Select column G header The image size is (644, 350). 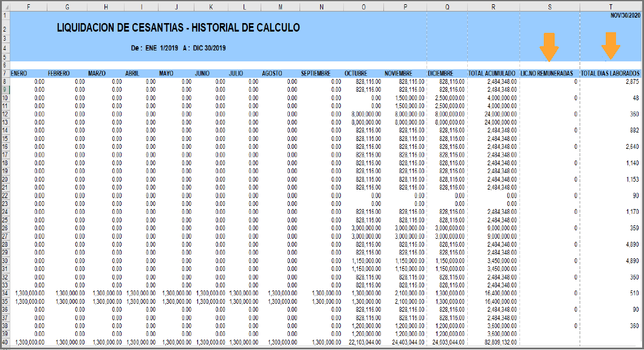tap(67, 7)
